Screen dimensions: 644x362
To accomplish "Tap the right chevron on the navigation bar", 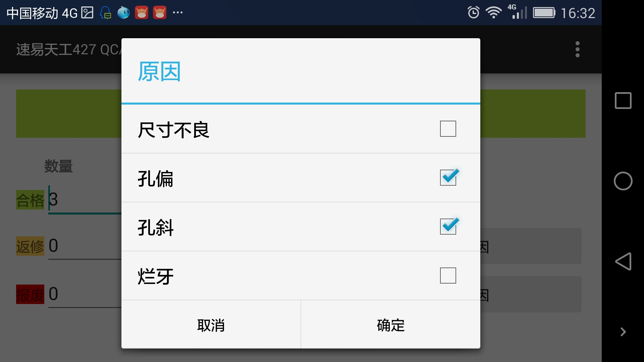I will pyautogui.click(x=623, y=332).
